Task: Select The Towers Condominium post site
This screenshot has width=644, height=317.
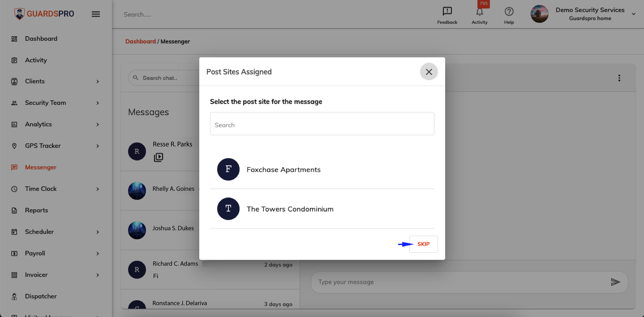Action: [322, 209]
